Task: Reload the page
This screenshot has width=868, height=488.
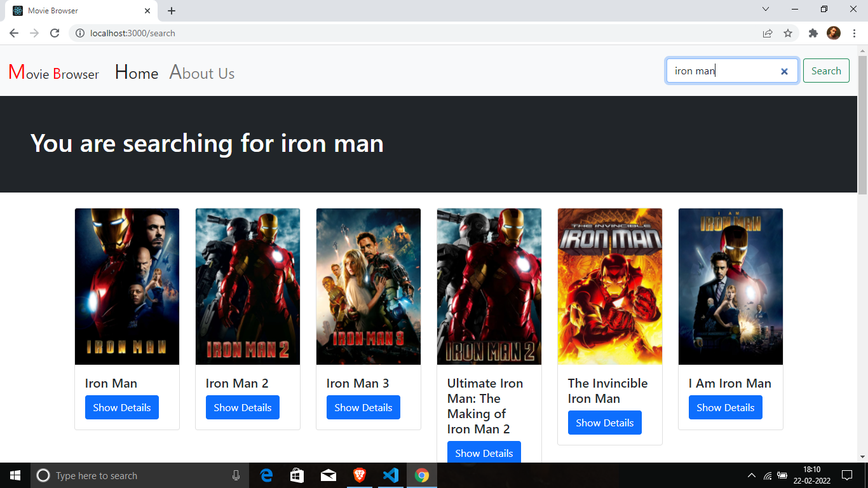Action: pyautogui.click(x=54, y=33)
